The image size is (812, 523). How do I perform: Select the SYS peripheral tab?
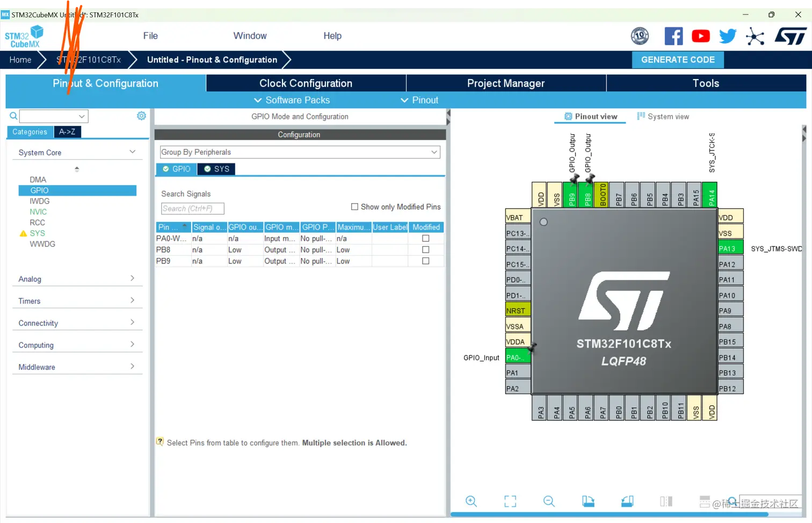216,169
